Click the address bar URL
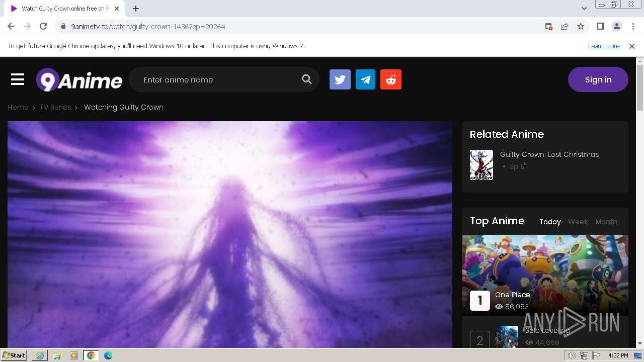The height and width of the screenshot is (362, 644). (148, 27)
